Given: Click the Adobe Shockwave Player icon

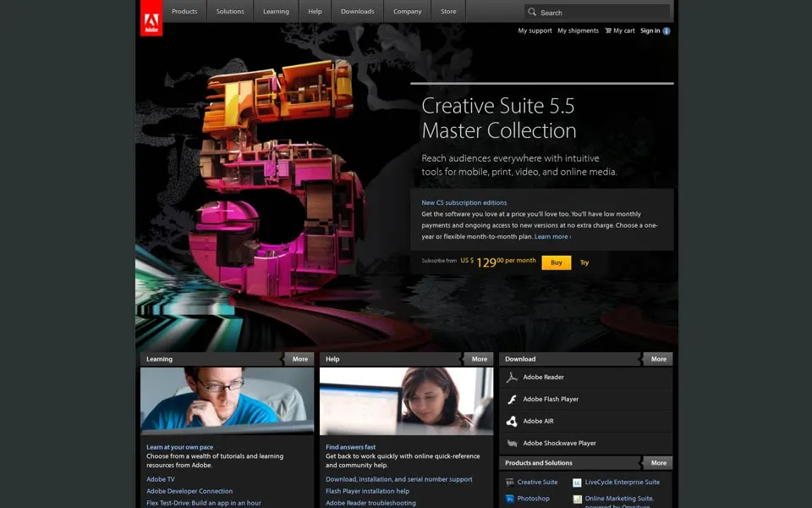Looking at the screenshot, I should (512, 443).
